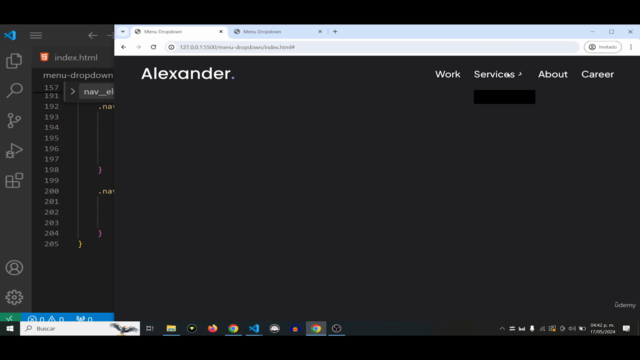Click the Work nav link

pyautogui.click(x=447, y=74)
